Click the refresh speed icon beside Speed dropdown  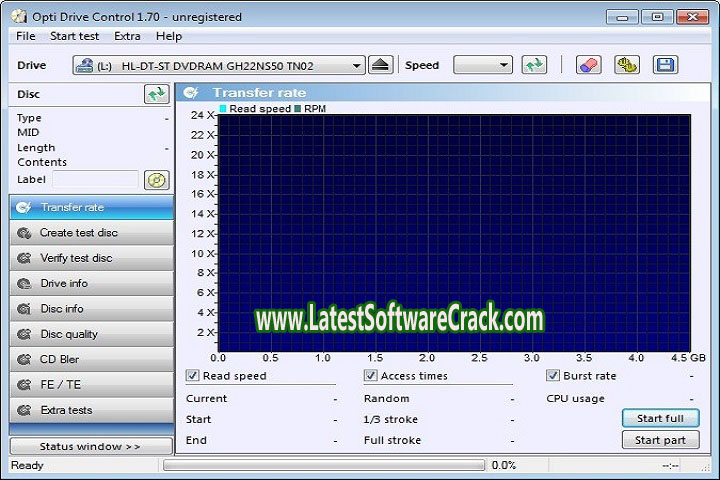coord(535,65)
